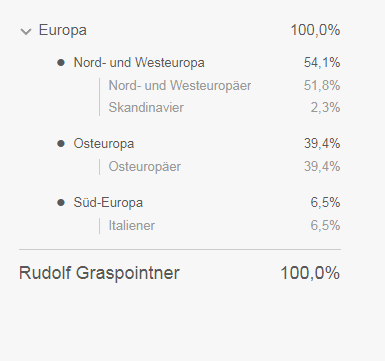The image size is (385, 361).
Task: Click bullet next to Nord- und Westeuropa
Action: [61, 62]
